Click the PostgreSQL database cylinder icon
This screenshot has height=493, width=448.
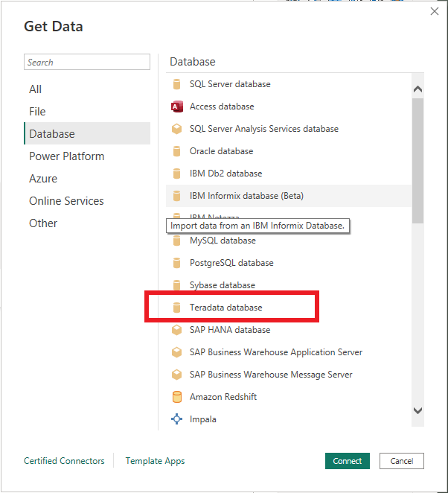(176, 263)
